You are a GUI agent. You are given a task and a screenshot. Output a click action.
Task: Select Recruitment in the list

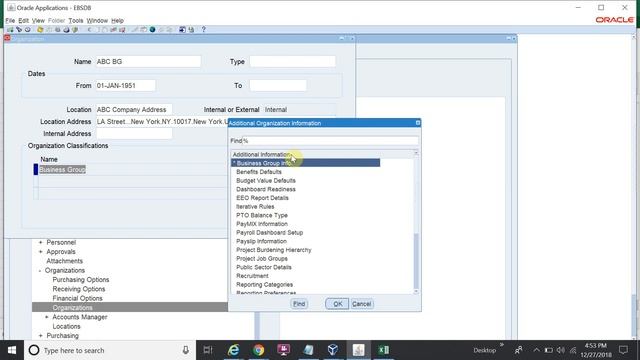coord(252,276)
